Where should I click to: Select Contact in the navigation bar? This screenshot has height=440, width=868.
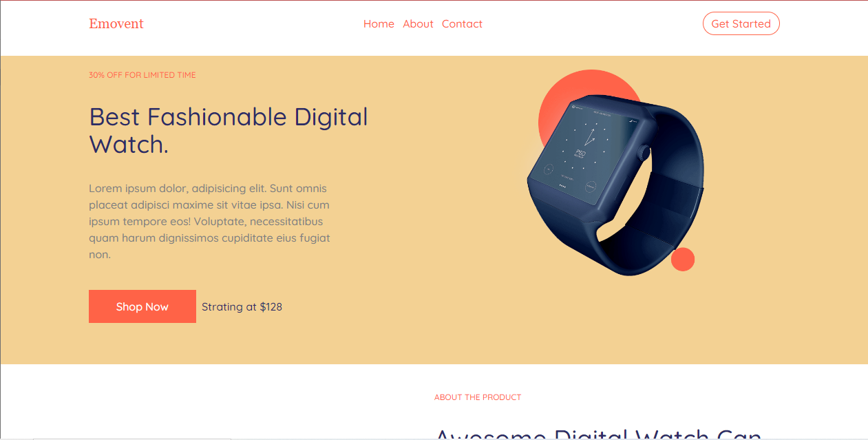pos(462,23)
